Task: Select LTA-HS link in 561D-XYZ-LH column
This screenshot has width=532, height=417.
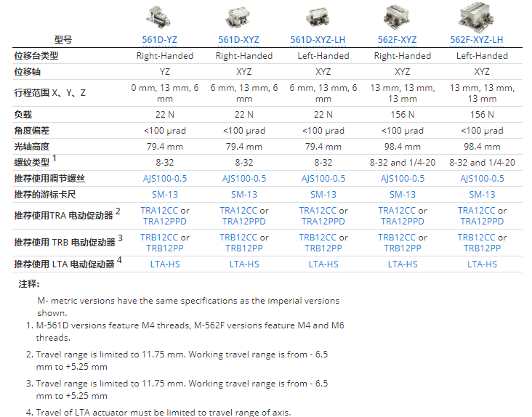Action: [x=323, y=264]
